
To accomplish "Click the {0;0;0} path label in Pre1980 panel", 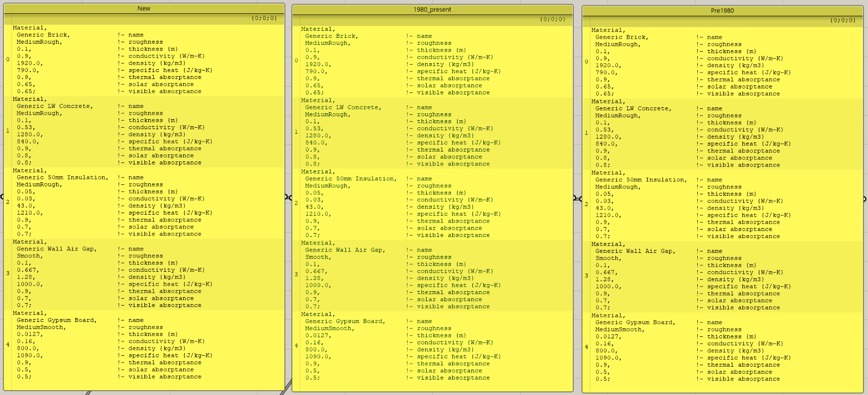I will coord(843,20).
